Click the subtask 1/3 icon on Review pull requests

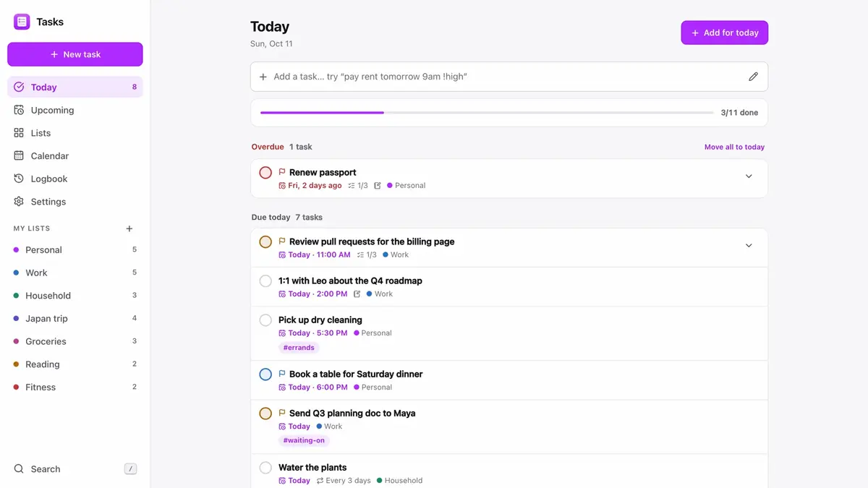(360, 255)
